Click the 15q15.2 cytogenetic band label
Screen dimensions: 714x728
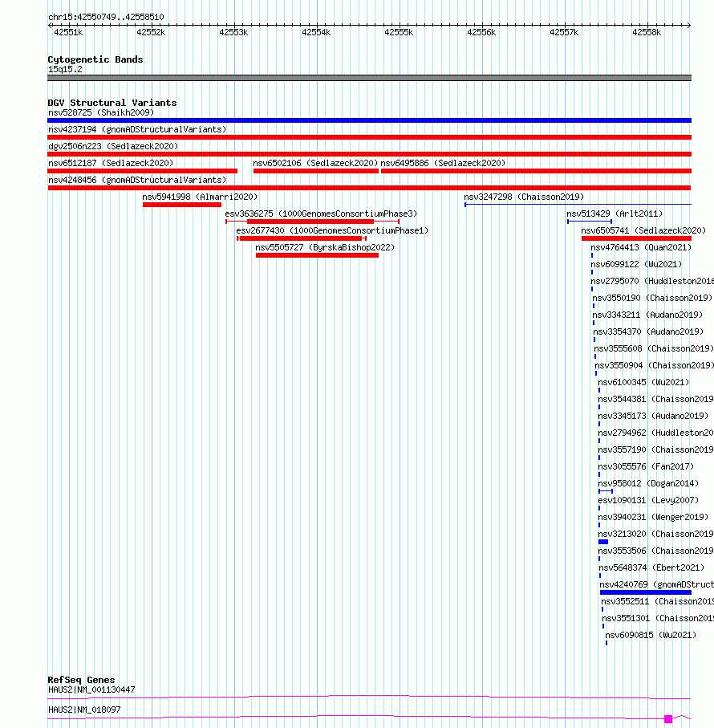tap(66, 69)
